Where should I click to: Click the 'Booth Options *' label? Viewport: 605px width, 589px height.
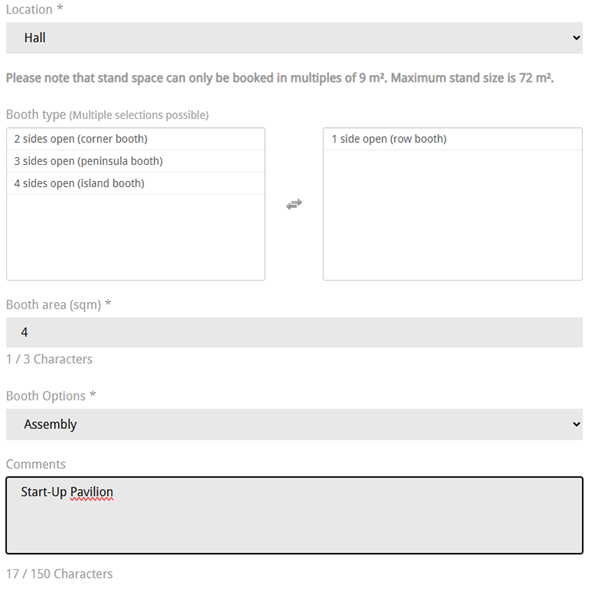point(51,396)
